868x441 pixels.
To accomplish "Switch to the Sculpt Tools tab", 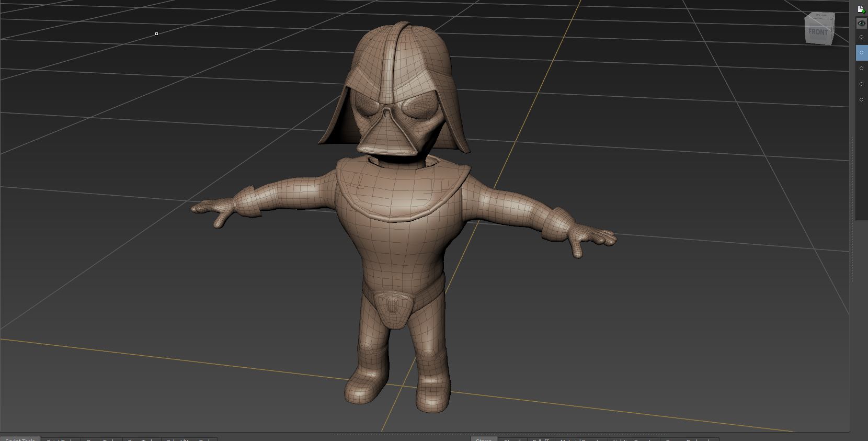I will (20, 439).
